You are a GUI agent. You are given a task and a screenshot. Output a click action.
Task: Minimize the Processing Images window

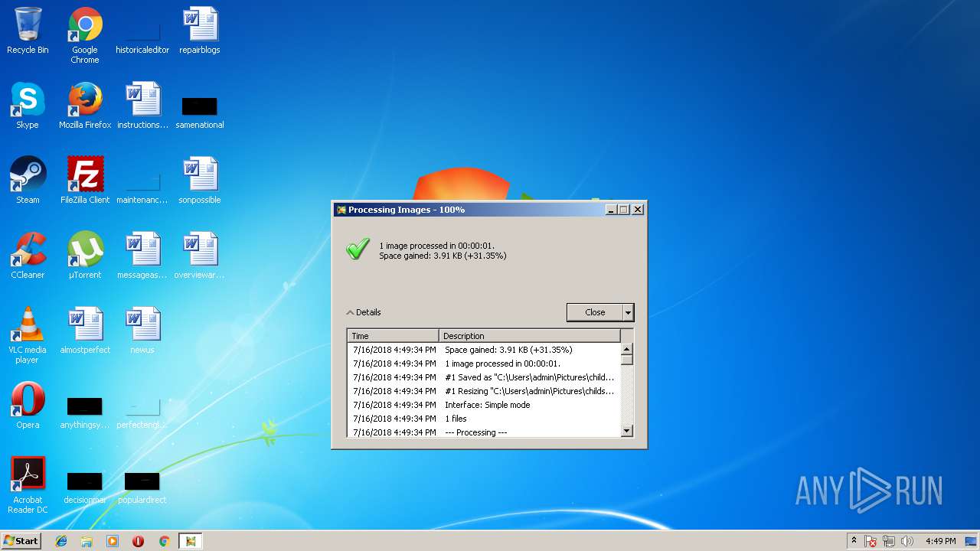click(x=611, y=210)
